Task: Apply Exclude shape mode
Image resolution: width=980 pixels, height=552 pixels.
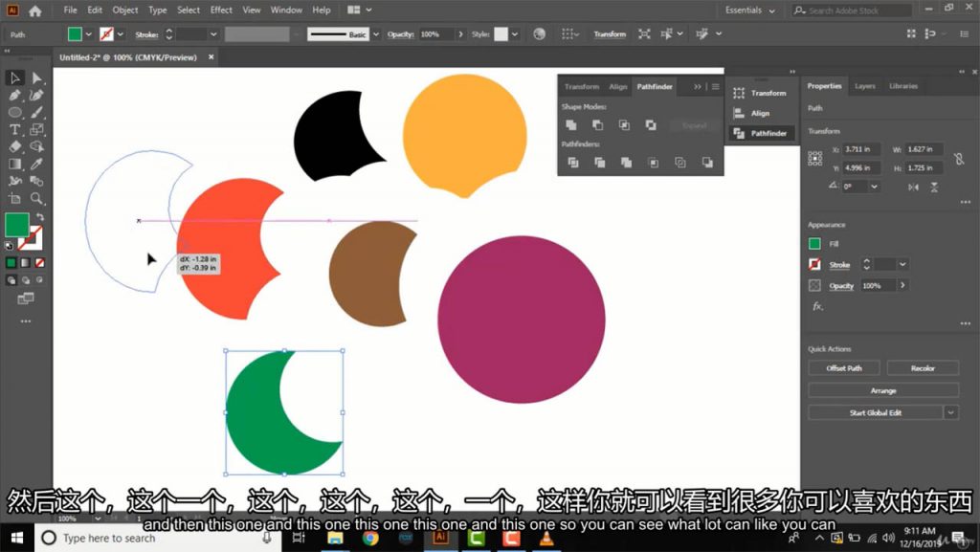Action: click(x=651, y=125)
